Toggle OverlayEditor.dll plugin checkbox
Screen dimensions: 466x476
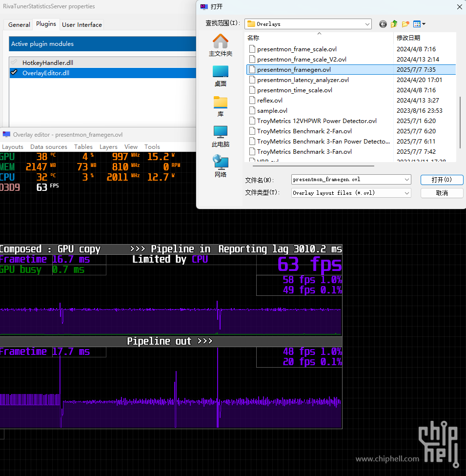click(x=14, y=73)
